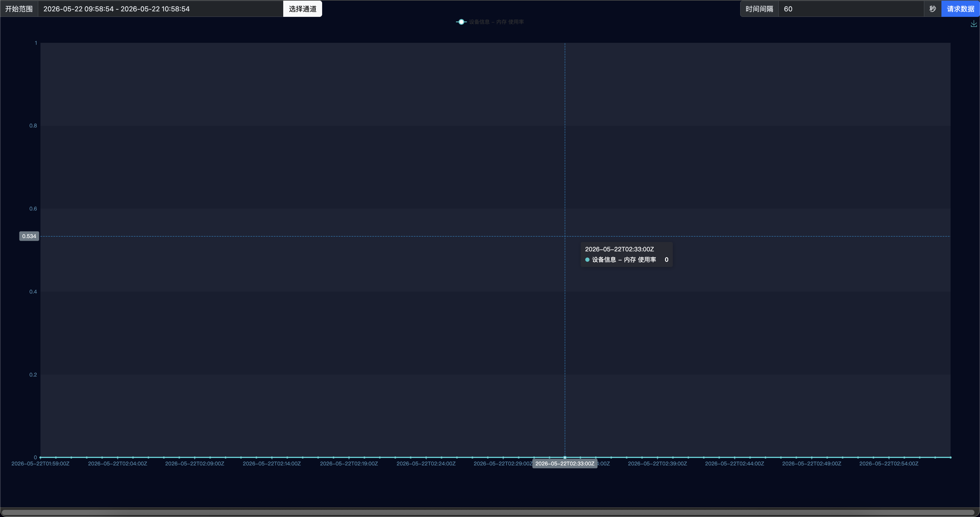Image resolution: width=980 pixels, height=517 pixels.
Task: Click the highlighted 2026-05-22T02:33:00Z axis pointer label
Action: (x=565, y=463)
